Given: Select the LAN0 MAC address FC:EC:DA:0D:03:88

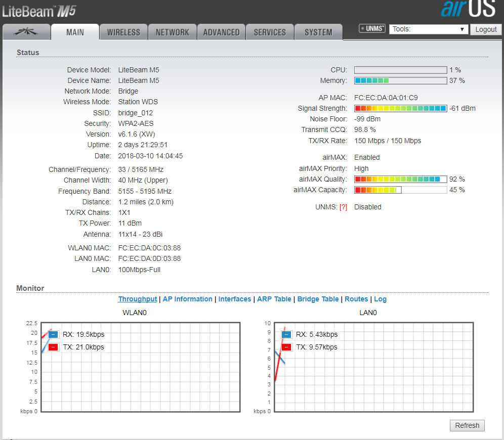Looking at the screenshot, I should [149, 258].
